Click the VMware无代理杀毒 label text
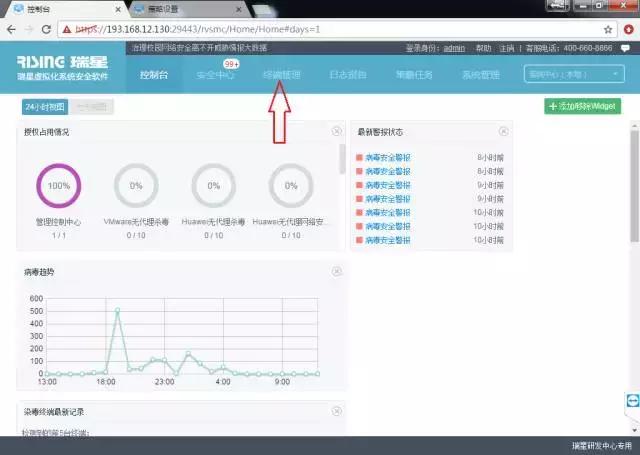The width and height of the screenshot is (640, 455). coord(136,222)
